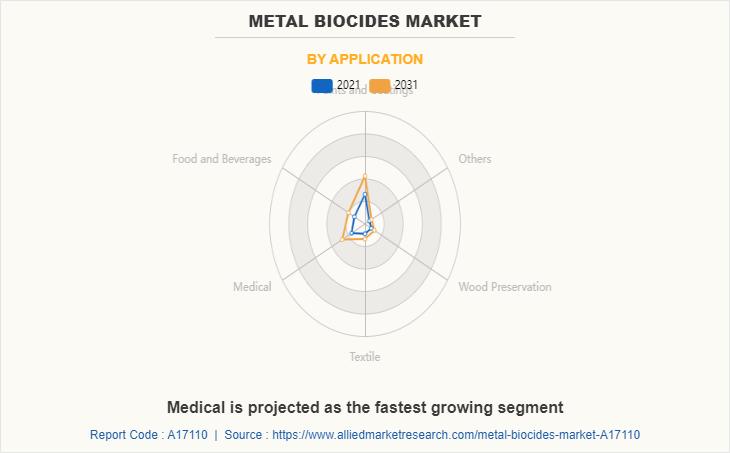The height and width of the screenshot is (453, 730).
Task: Click the 2021 legend label text
Action: (x=348, y=85)
